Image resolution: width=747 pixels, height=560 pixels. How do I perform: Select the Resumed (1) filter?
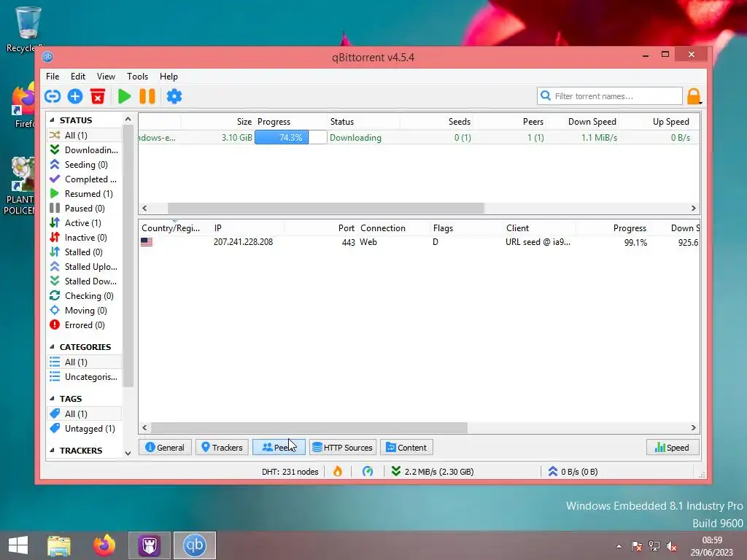pyautogui.click(x=85, y=194)
